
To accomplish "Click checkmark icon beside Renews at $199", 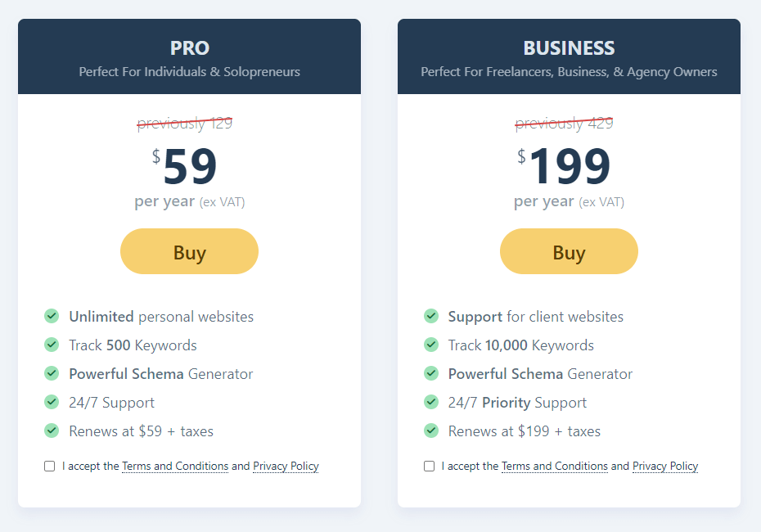I will (x=431, y=431).
